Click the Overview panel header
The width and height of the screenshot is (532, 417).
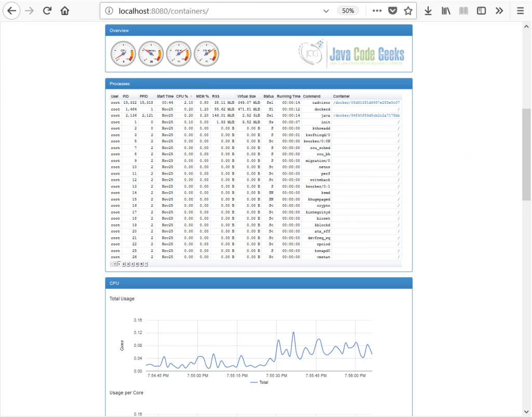point(259,31)
